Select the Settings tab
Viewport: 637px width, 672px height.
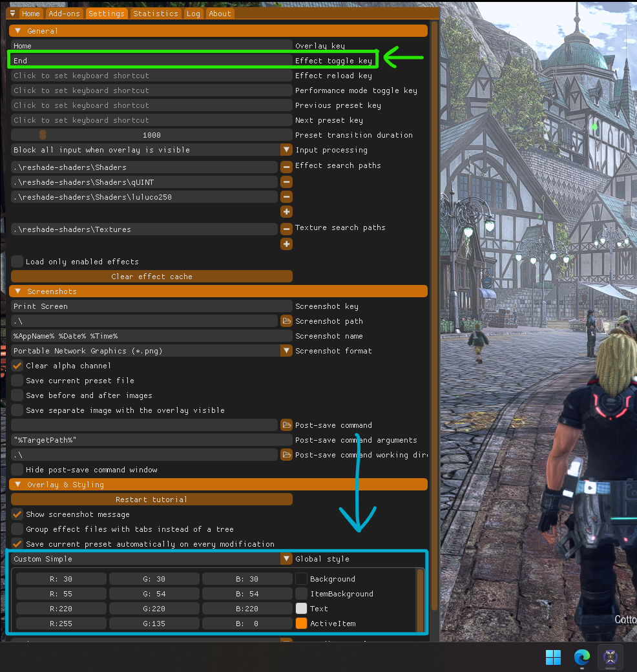tap(107, 14)
